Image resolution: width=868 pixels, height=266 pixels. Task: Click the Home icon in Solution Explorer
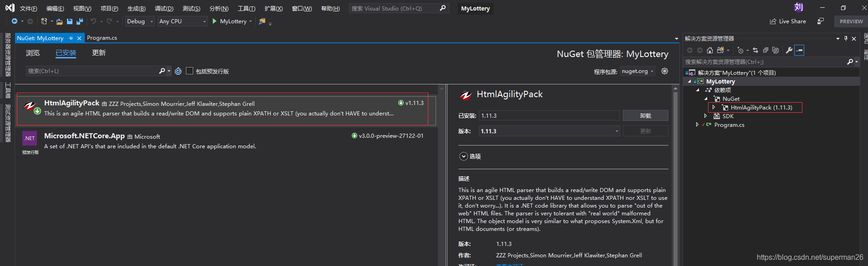tap(710, 50)
